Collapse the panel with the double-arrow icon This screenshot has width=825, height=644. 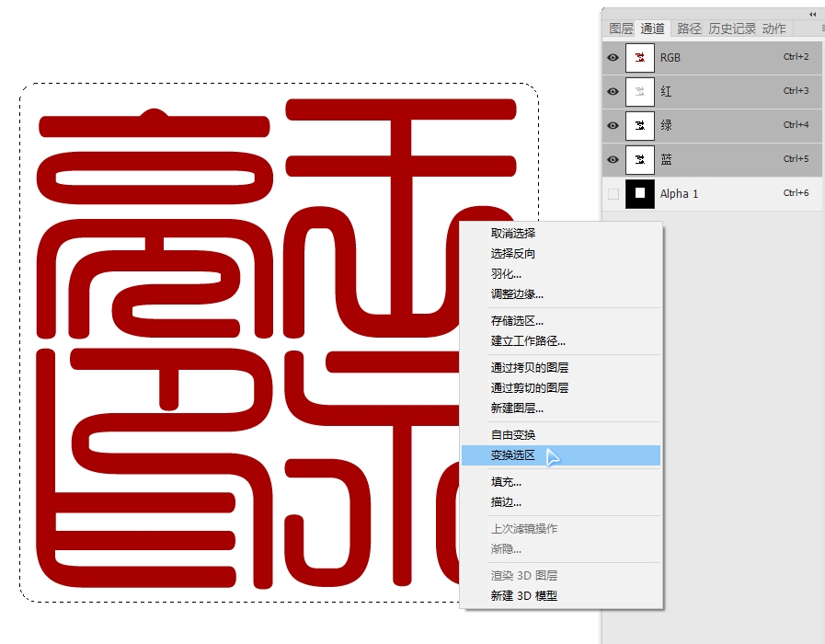(x=811, y=14)
